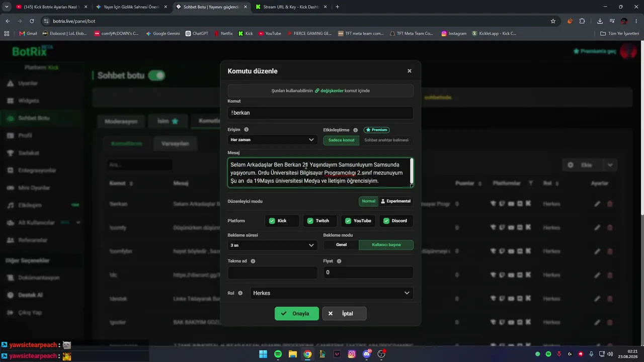Click the Premium badge in the dialog
The height and width of the screenshot is (362, 644).
(376, 130)
